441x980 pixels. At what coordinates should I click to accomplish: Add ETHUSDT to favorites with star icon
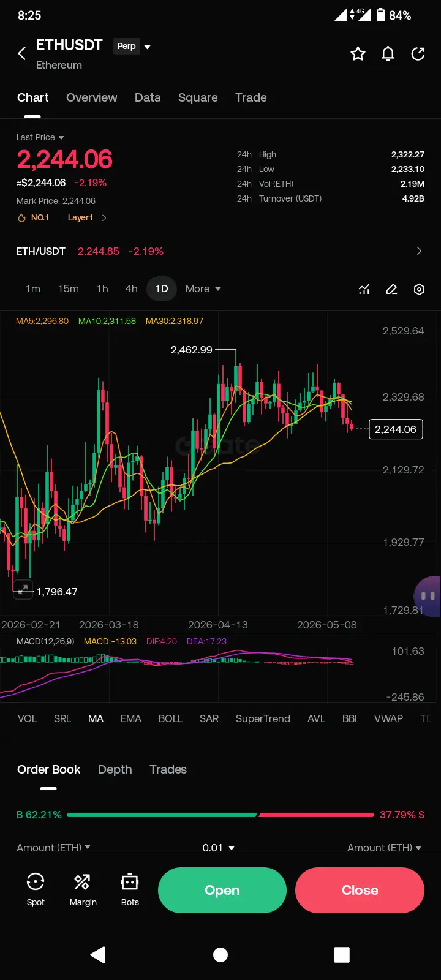[358, 54]
